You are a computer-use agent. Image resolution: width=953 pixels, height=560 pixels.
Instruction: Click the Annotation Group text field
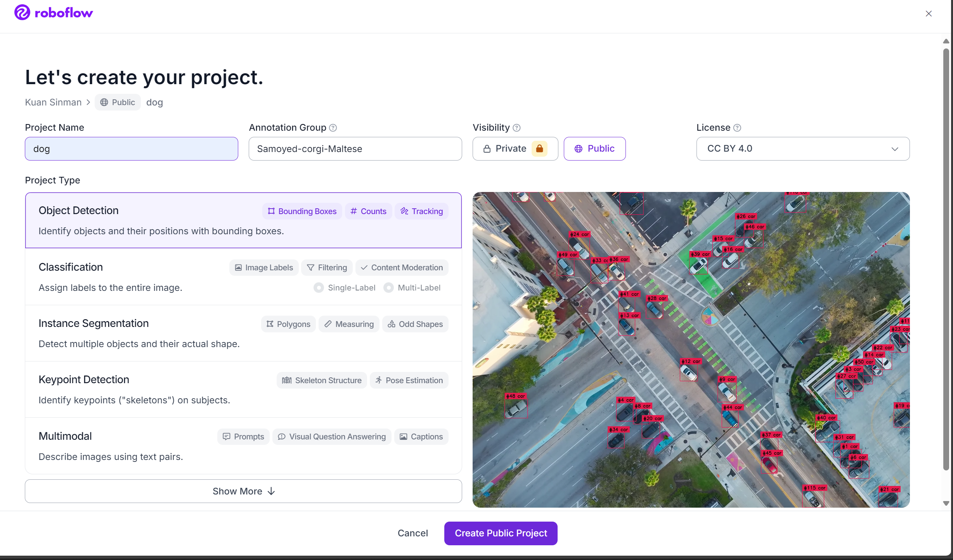click(x=355, y=149)
